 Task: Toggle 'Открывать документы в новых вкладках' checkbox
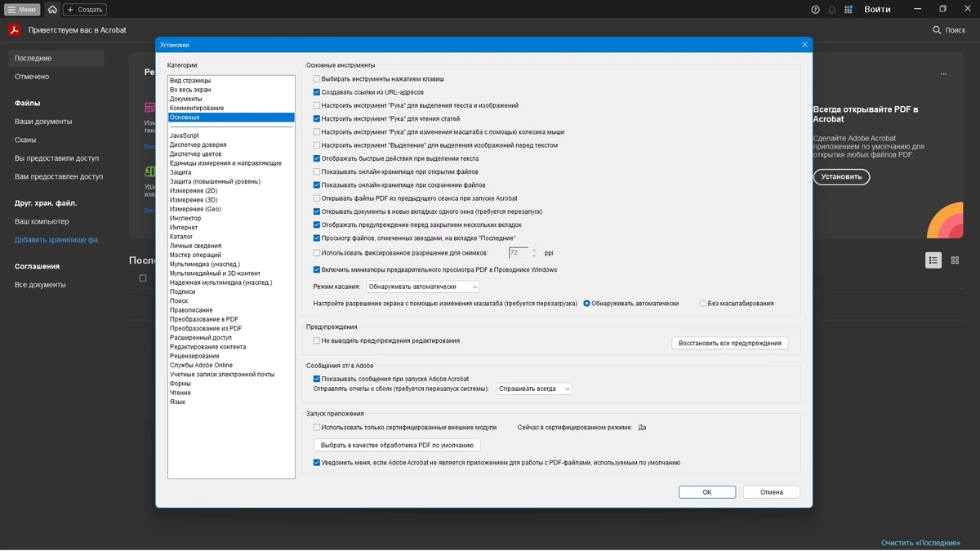(317, 211)
